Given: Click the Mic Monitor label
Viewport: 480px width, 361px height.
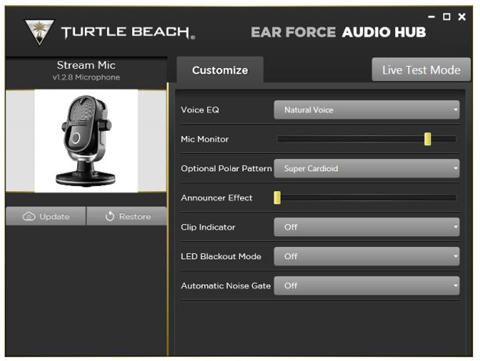Looking at the screenshot, I should point(205,139).
